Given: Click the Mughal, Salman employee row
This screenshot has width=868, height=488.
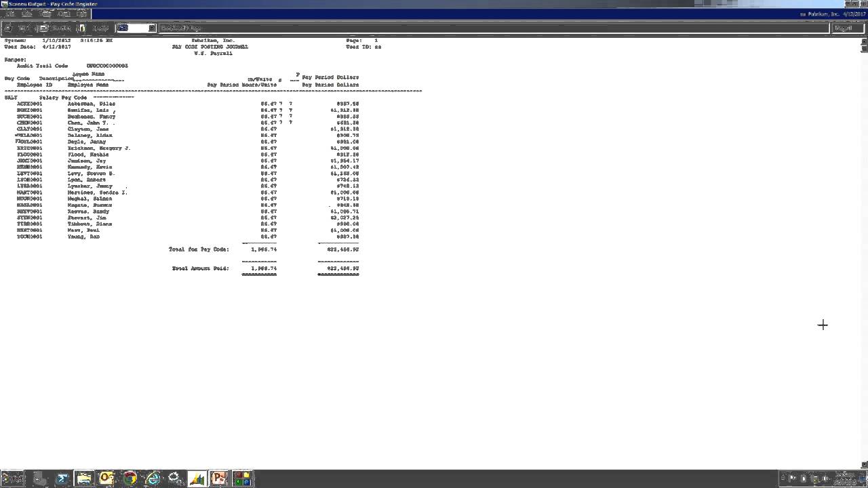Looking at the screenshot, I should coord(188,199).
